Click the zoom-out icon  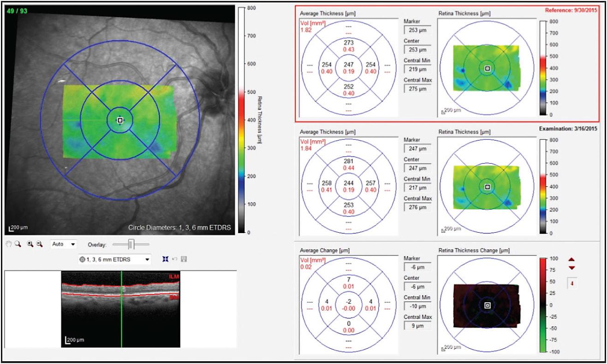pyautogui.click(x=39, y=244)
